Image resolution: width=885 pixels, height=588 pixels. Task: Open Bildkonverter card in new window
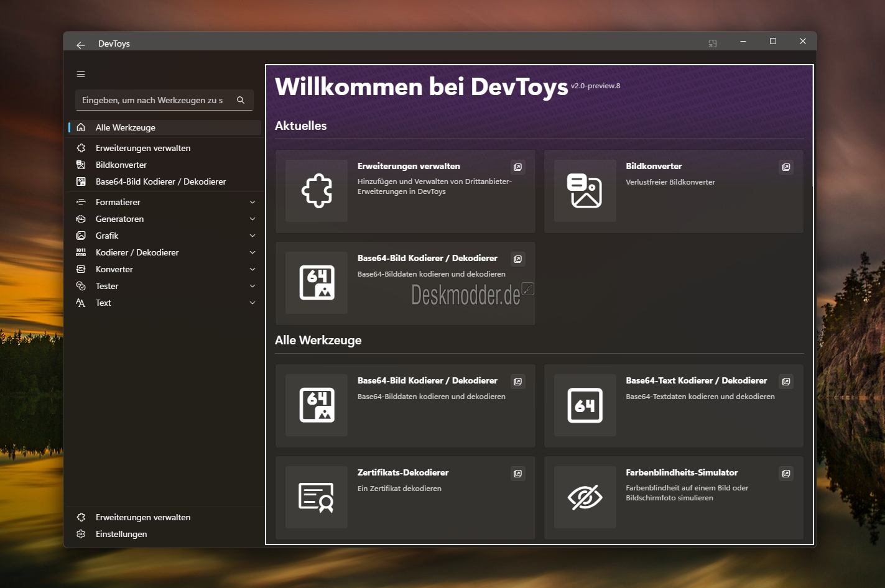[786, 167]
